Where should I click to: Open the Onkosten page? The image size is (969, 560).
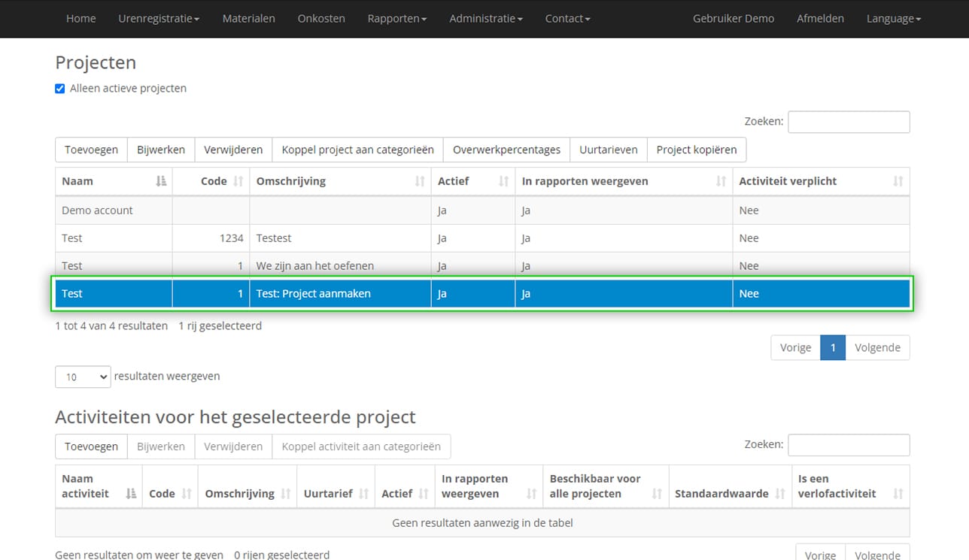[321, 18]
